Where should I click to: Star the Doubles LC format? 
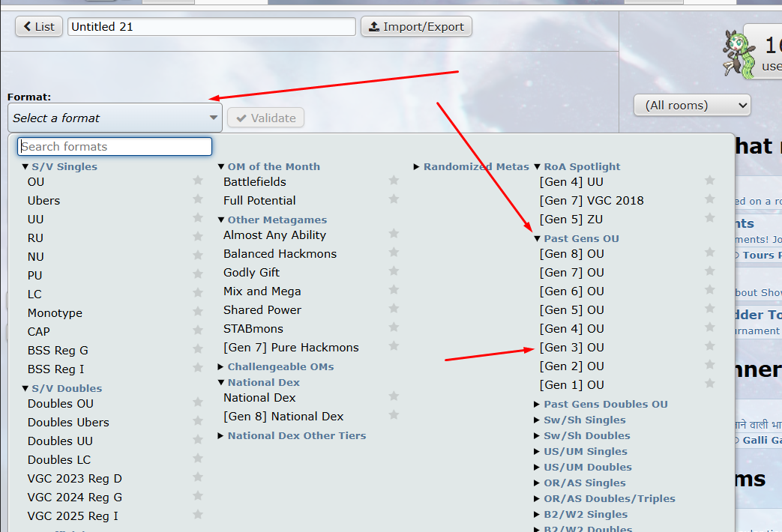(198, 459)
